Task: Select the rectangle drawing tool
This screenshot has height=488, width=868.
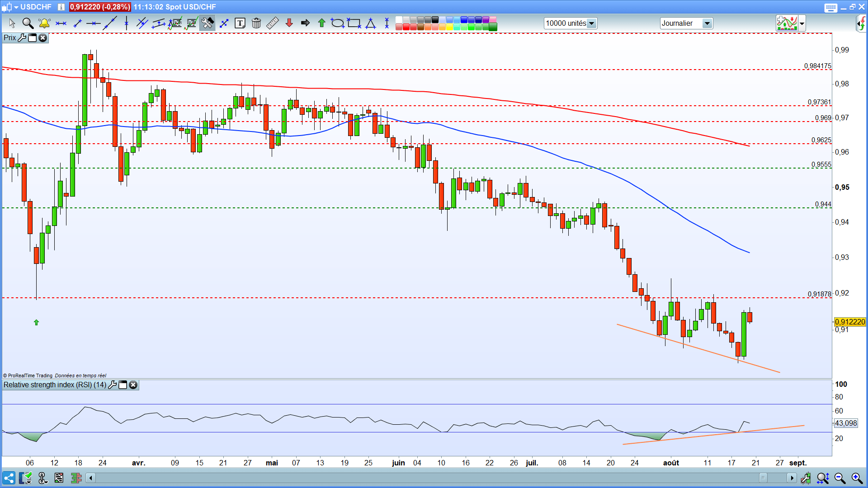Action: (x=354, y=23)
